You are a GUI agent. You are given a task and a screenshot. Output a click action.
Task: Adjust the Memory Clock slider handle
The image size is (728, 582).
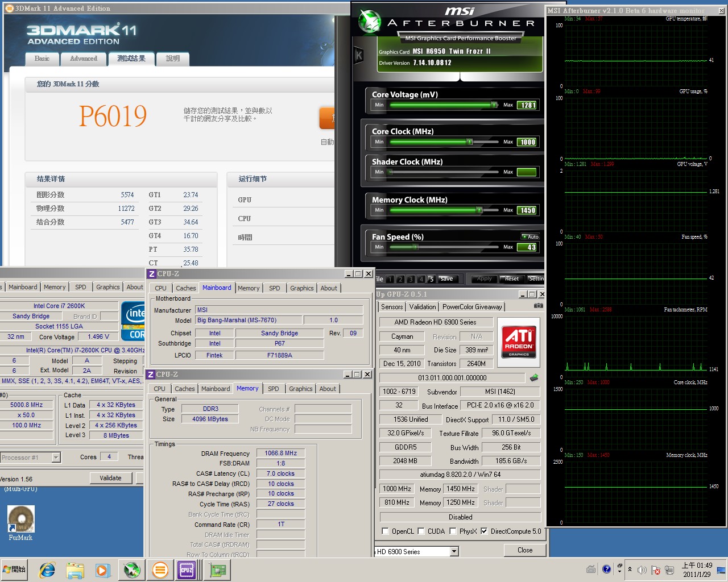[479, 210]
